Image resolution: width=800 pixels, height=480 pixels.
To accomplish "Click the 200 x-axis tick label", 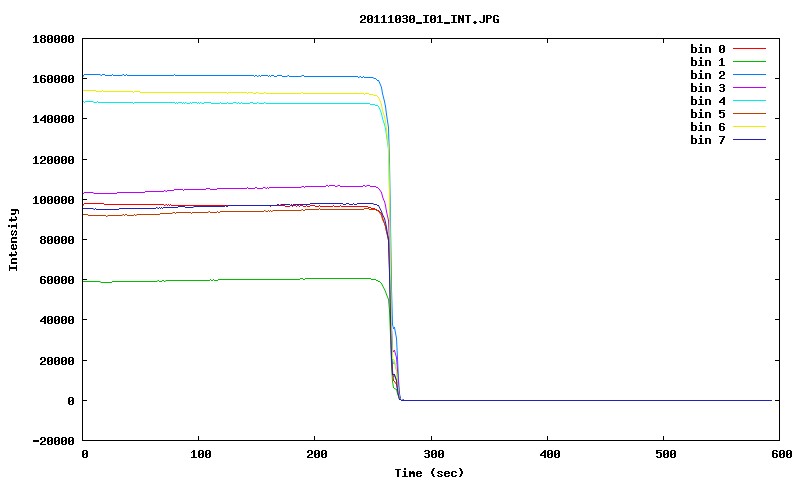I will coord(317,454).
